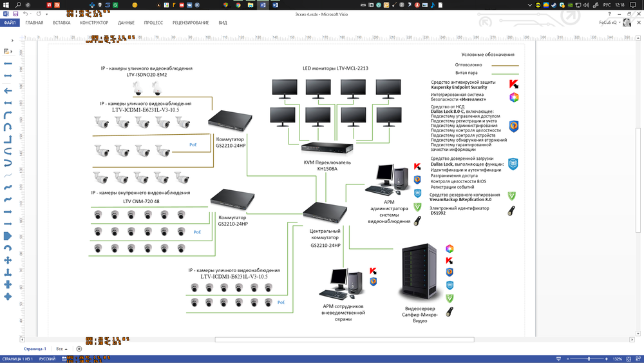Switch to the ВСТАВКА ribbon tab
Screen dimensions: 644x363
coord(62,23)
